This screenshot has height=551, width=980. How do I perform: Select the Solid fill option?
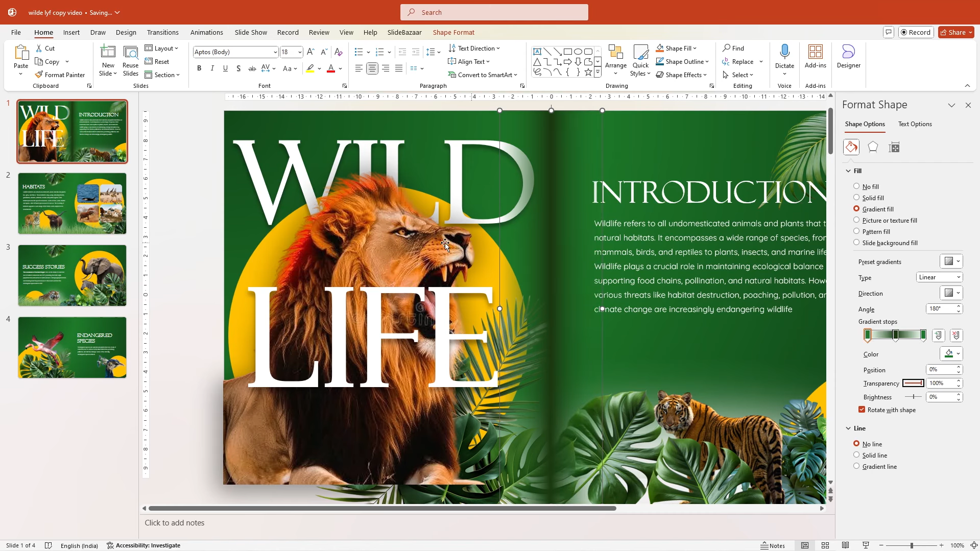(x=856, y=198)
